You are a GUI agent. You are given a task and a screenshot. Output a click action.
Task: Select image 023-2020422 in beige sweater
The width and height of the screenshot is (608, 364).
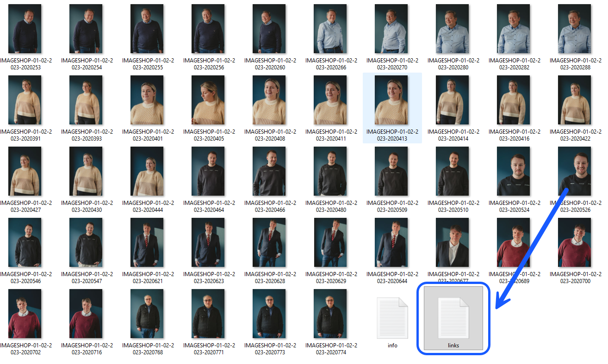(x=575, y=100)
